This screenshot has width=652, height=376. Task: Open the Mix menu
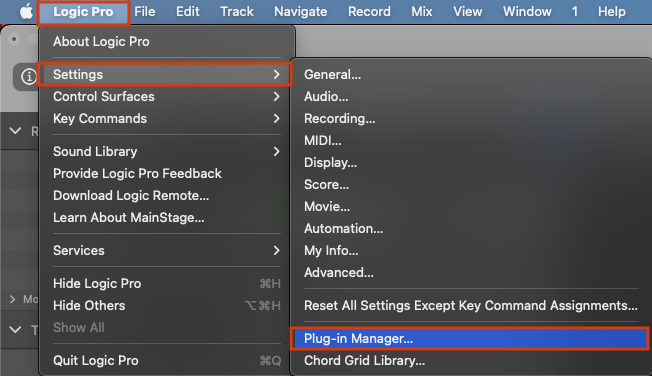pos(422,12)
